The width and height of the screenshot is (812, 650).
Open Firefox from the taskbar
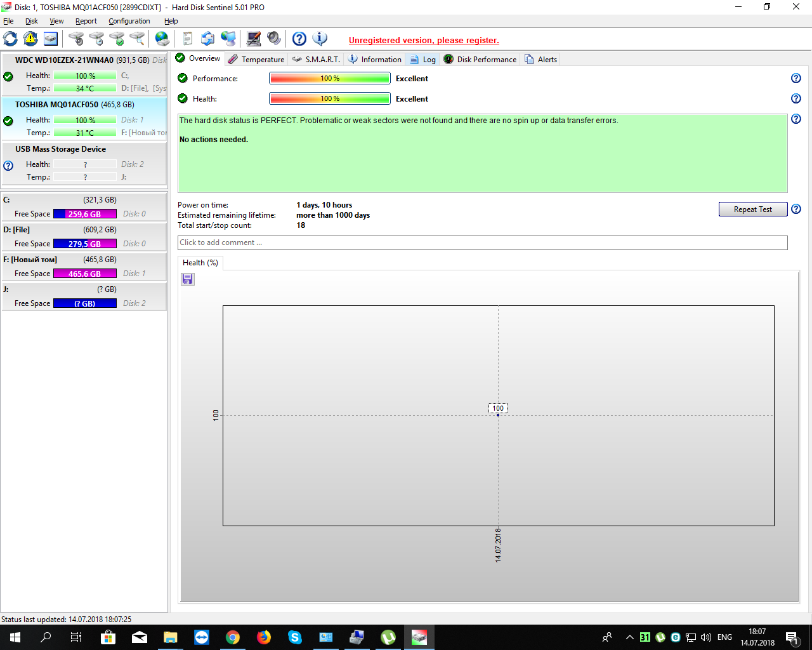tap(264, 637)
